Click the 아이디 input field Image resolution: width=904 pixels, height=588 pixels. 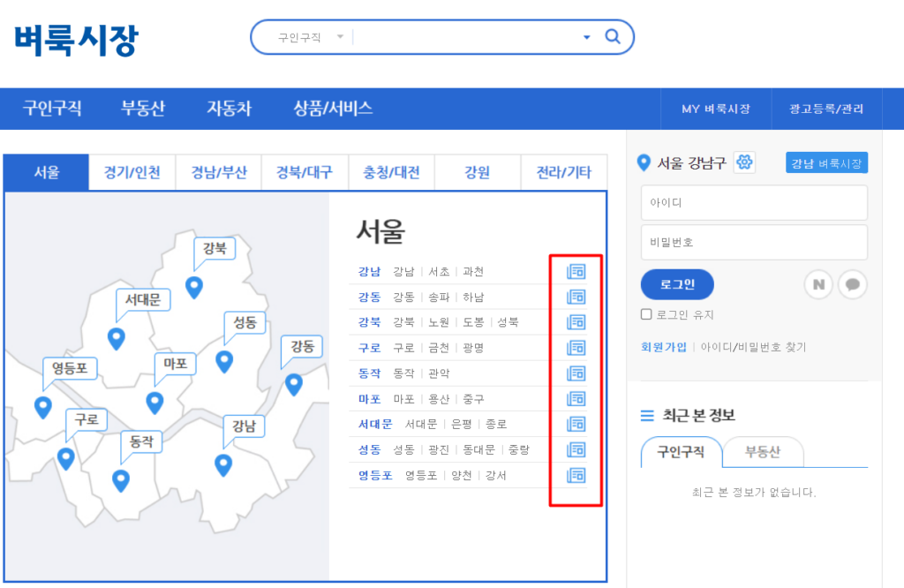(754, 202)
